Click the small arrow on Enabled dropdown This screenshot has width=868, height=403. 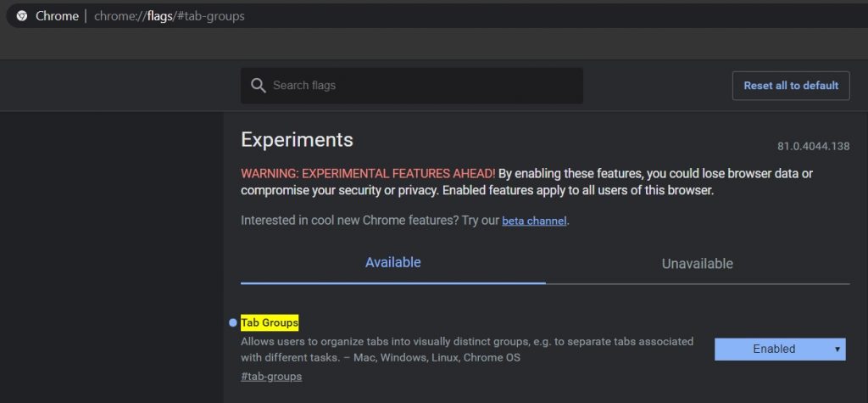(x=837, y=350)
